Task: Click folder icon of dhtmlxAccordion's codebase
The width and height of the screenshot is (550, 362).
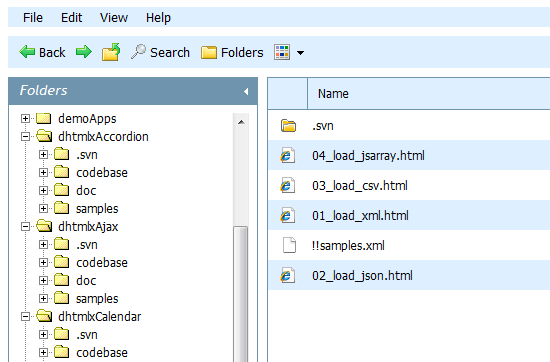Action: click(62, 172)
